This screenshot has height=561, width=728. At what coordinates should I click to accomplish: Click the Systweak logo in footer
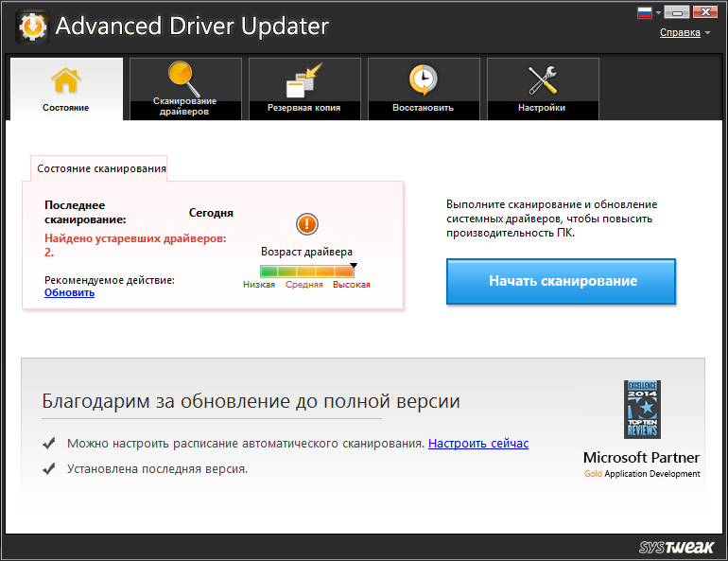coord(676,547)
